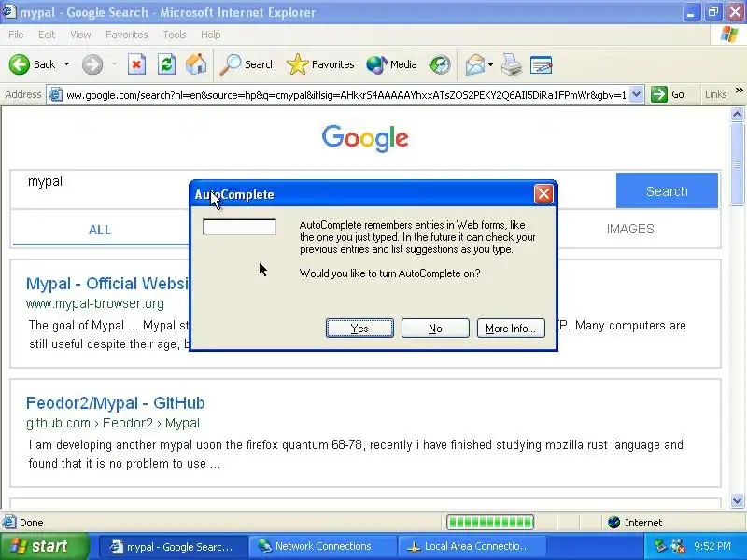Click Yes in the AutoComplete dialog

pos(359,329)
